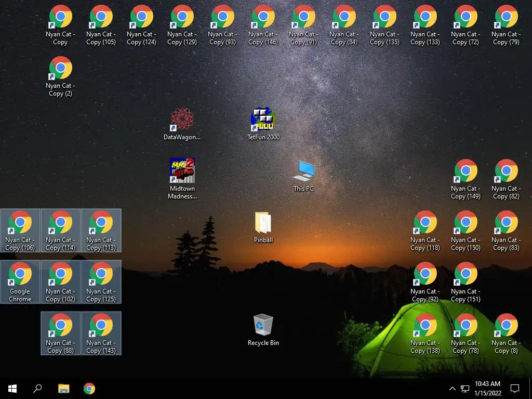This screenshot has height=399, width=532.
Task: Select Nyan Cat - Copy (129) shortcut
Action: 182,25
